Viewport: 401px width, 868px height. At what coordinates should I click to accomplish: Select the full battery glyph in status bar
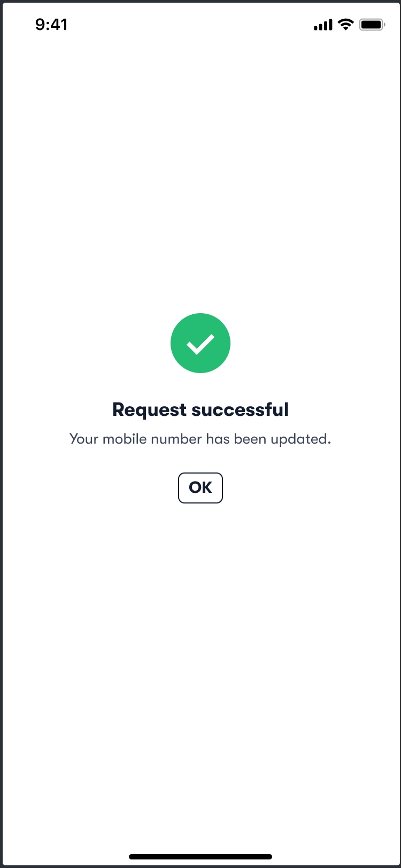372,25
